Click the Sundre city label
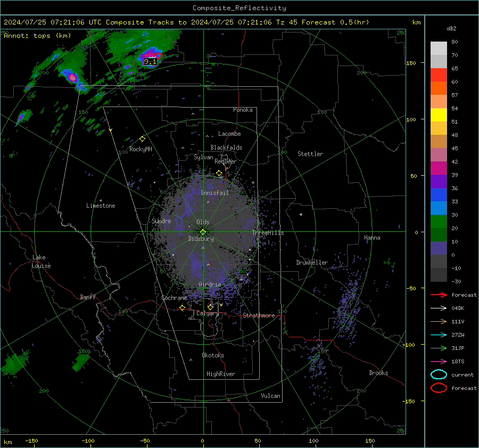The image size is (479, 448). pyautogui.click(x=161, y=221)
